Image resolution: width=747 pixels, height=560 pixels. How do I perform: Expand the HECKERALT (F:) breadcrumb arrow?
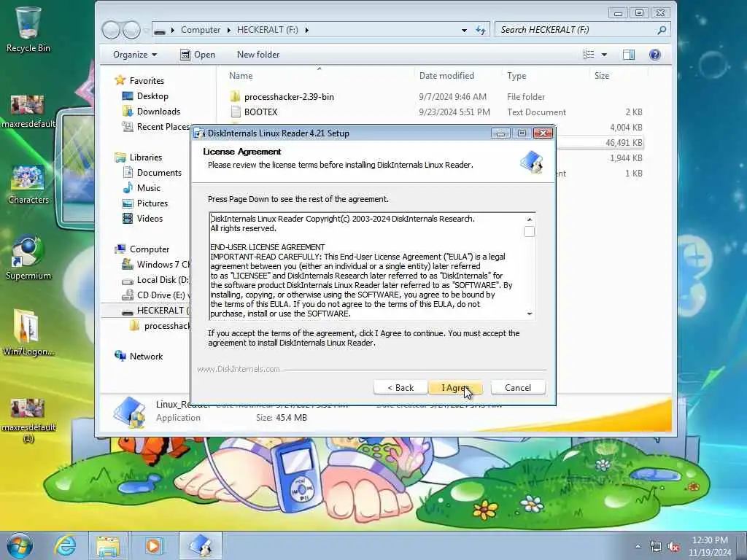pyautogui.click(x=307, y=30)
